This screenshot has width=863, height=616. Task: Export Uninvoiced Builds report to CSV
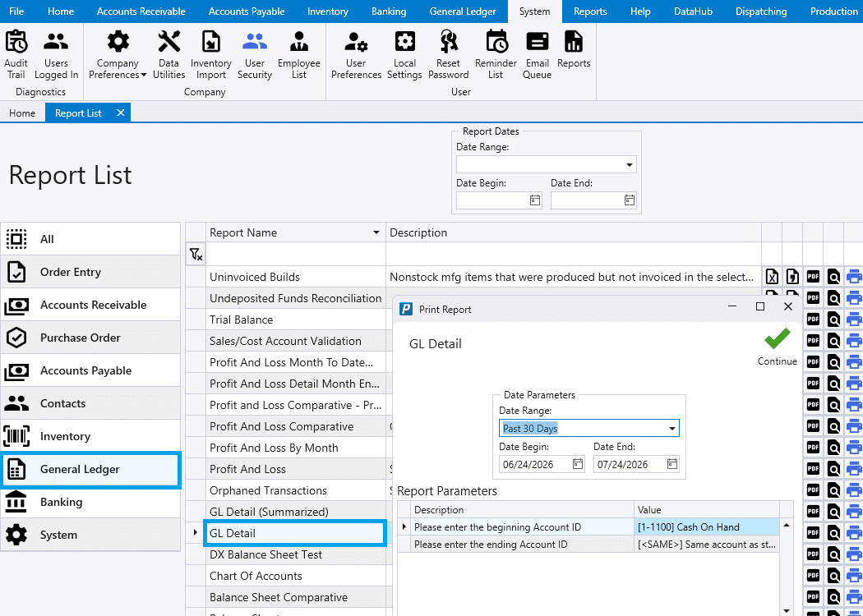[792, 277]
